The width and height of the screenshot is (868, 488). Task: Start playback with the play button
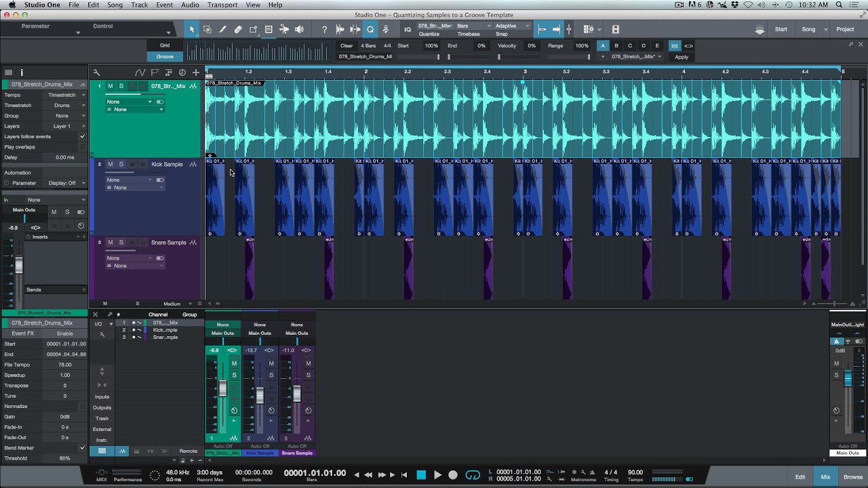point(437,475)
